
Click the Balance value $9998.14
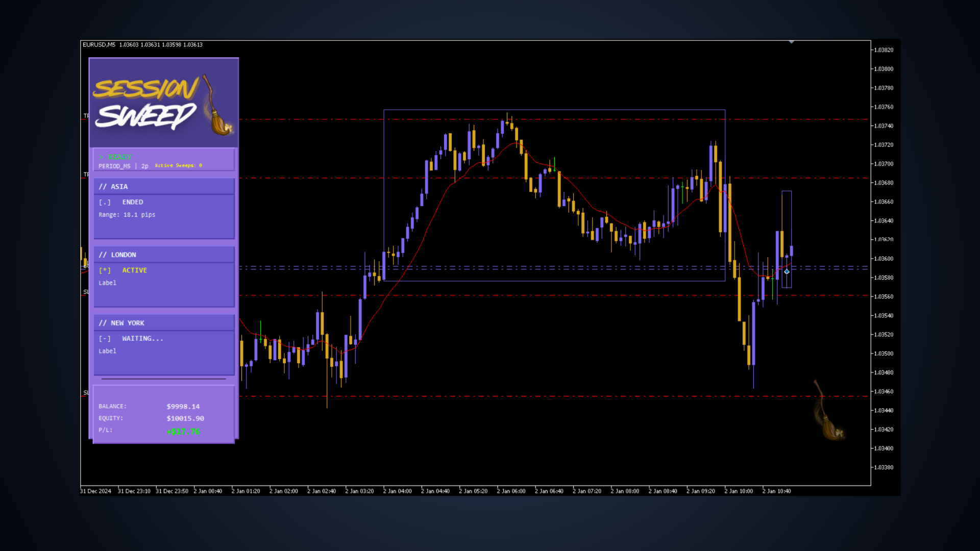pos(183,407)
